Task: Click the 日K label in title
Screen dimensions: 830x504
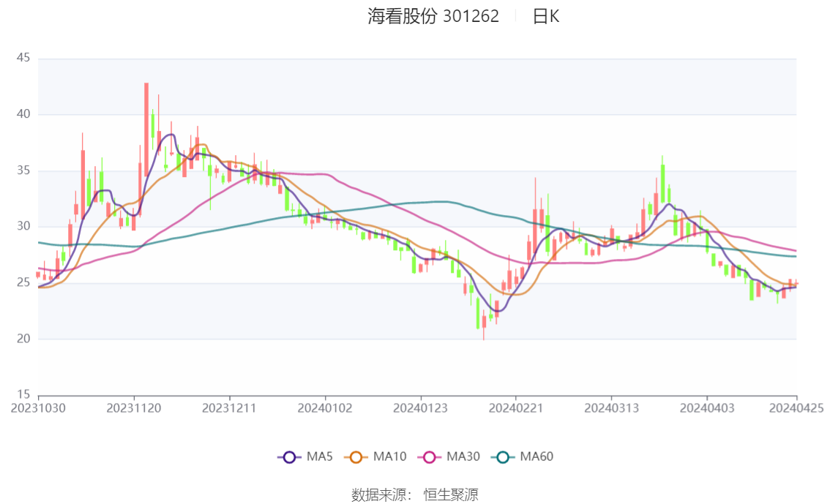Action: [x=546, y=16]
